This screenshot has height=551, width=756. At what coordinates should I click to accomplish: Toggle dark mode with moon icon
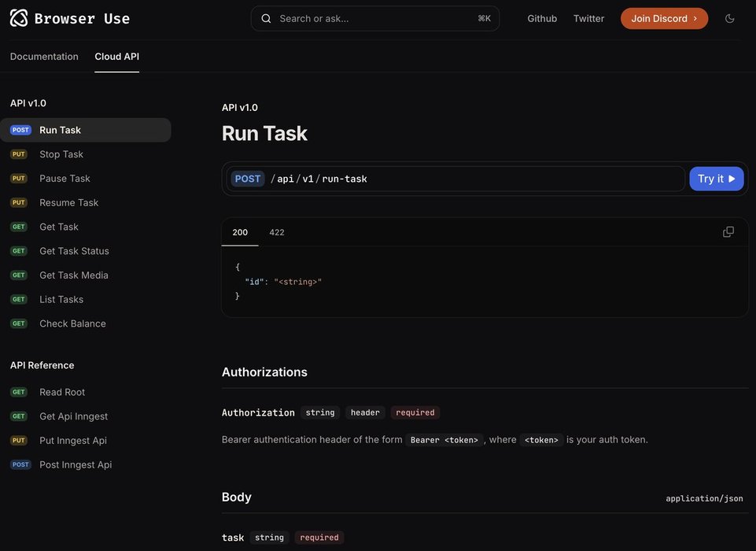[x=729, y=18]
